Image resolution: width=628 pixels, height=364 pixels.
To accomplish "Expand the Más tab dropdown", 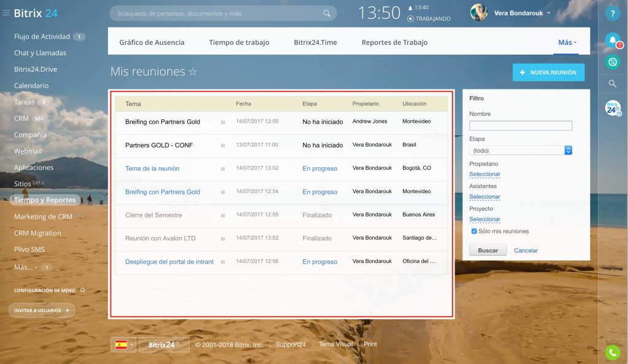I will tap(567, 42).
